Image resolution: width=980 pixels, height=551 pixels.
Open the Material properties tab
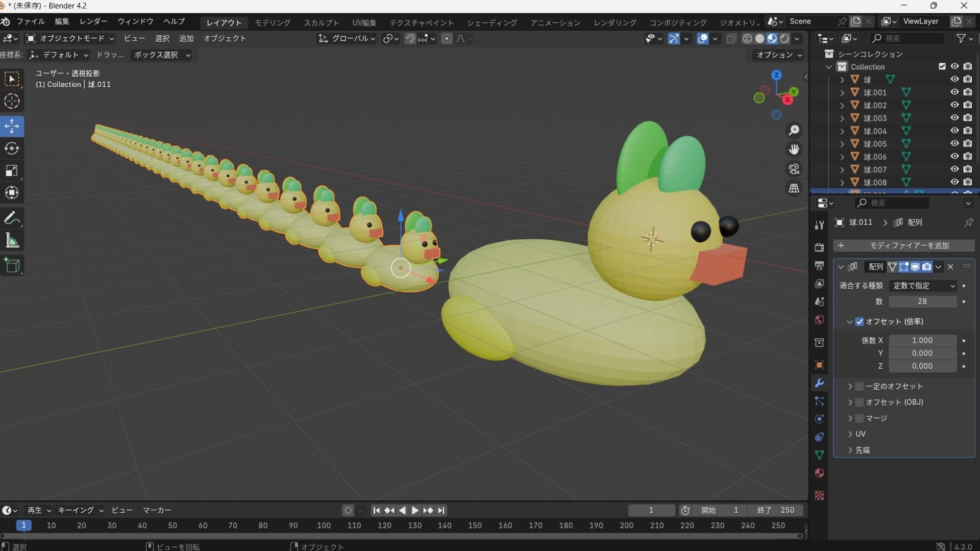pyautogui.click(x=819, y=473)
